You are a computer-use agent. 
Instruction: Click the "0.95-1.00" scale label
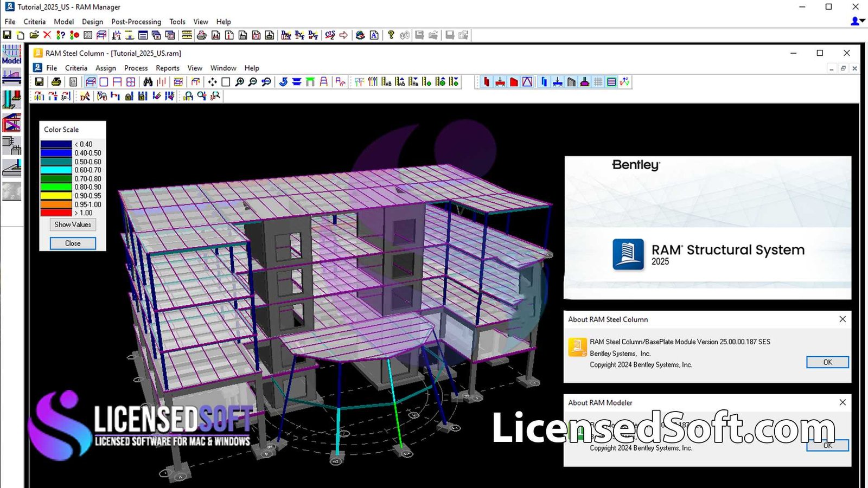(x=88, y=204)
